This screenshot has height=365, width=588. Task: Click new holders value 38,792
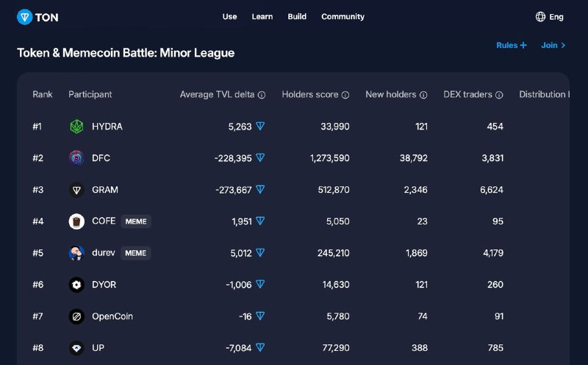(x=414, y=158)
